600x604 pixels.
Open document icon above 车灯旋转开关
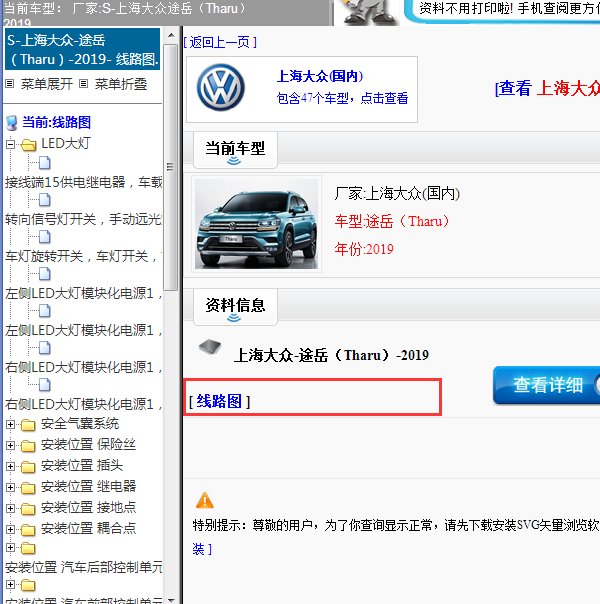click(45, 237)
